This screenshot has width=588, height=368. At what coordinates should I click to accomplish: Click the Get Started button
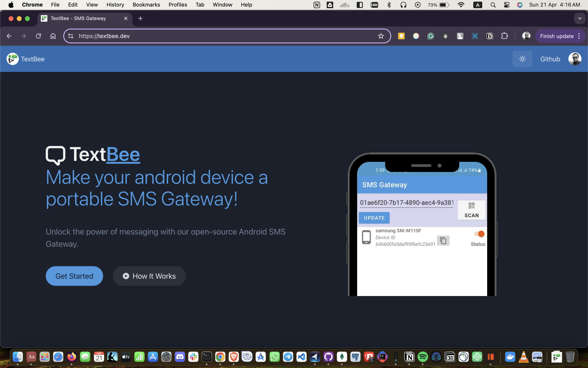click(74, 276)
